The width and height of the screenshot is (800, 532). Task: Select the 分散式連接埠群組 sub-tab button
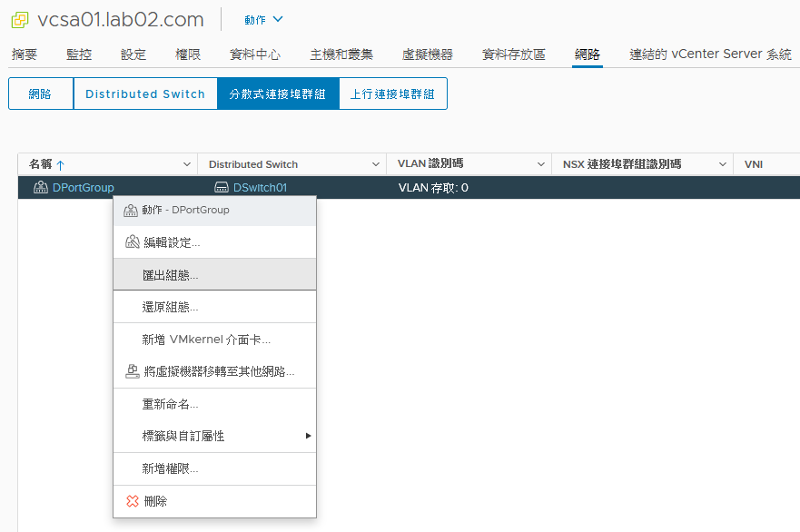(x=278, y=94)
